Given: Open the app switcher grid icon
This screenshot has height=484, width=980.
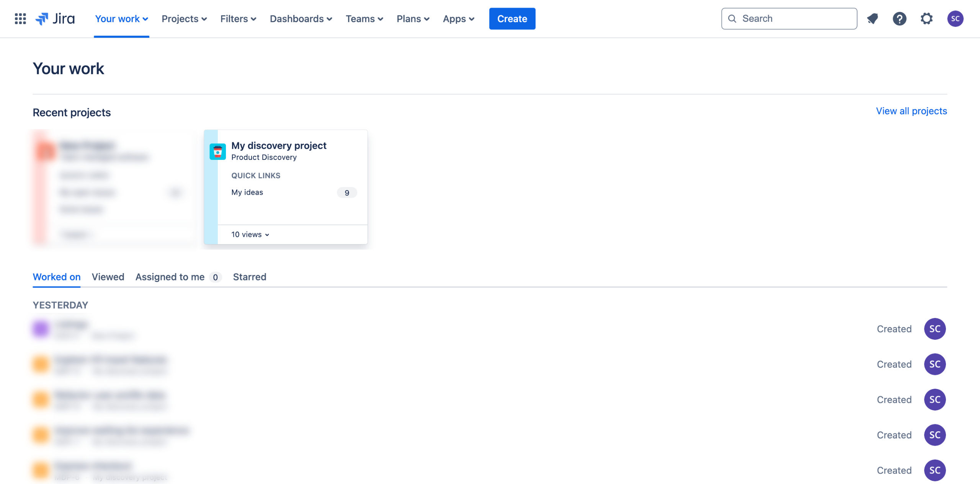Looking at the screenshot, I should click(x=20, y=19).
